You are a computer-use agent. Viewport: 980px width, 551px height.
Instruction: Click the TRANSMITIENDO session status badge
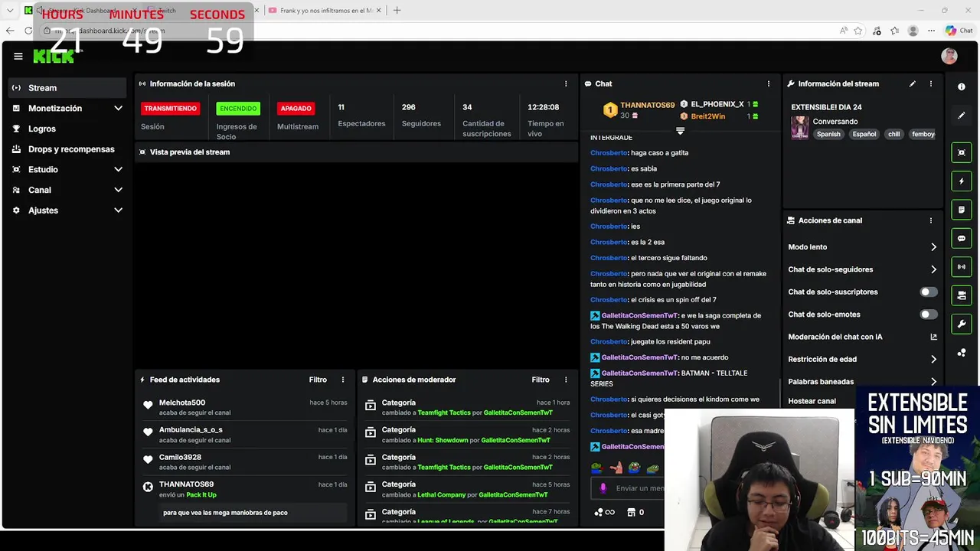tap(171, 109)
